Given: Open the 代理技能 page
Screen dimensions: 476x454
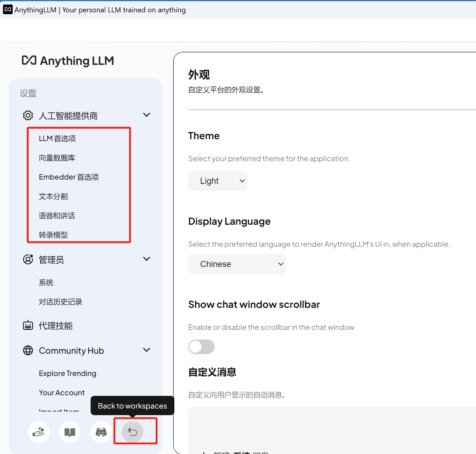Looking at the screenshot, I should tap(56, 326).
